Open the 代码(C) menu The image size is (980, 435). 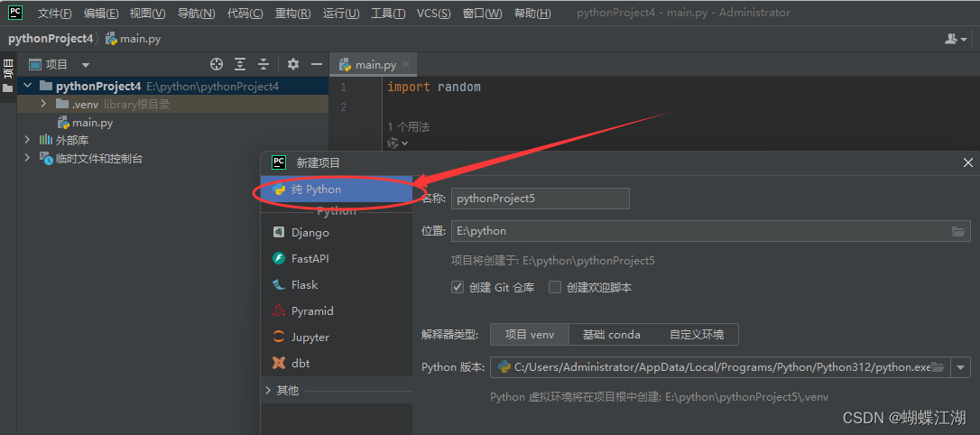click(x=245, y=14)
